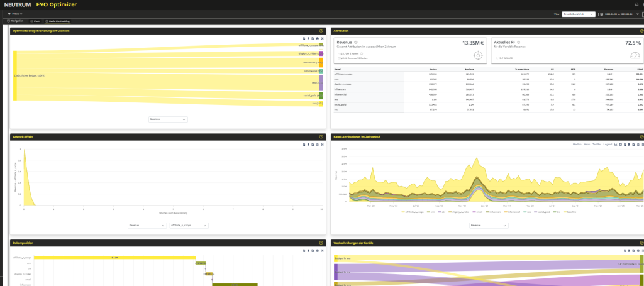
Task: Switch to the Navigation tab
Action: click(15, 21)
